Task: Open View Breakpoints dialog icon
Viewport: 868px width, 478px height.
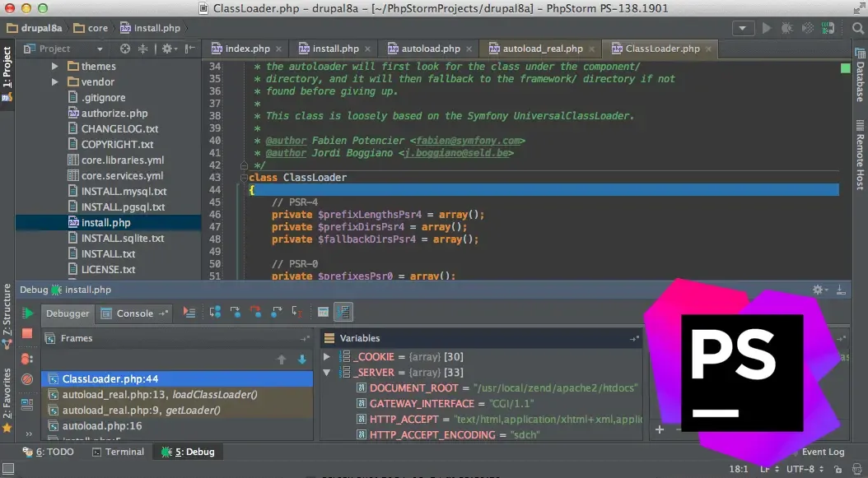Action: 27,359
